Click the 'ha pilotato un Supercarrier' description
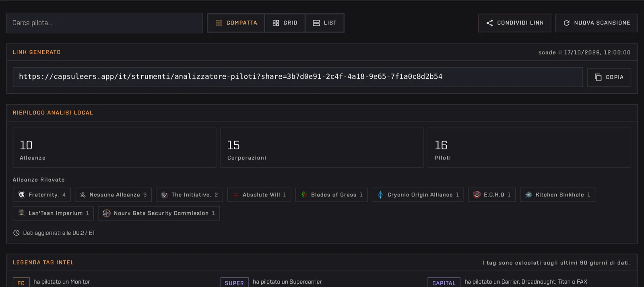644x287 pixels. point(287,282)
